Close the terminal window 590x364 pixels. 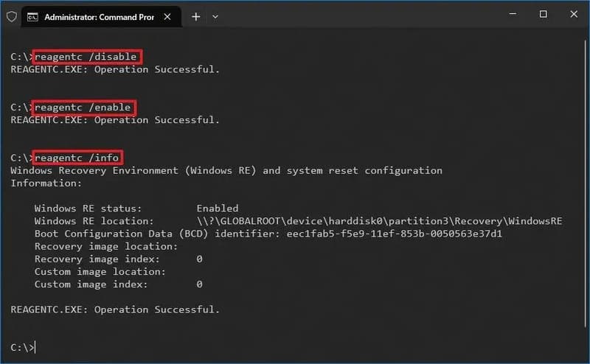tap(575, 15)
